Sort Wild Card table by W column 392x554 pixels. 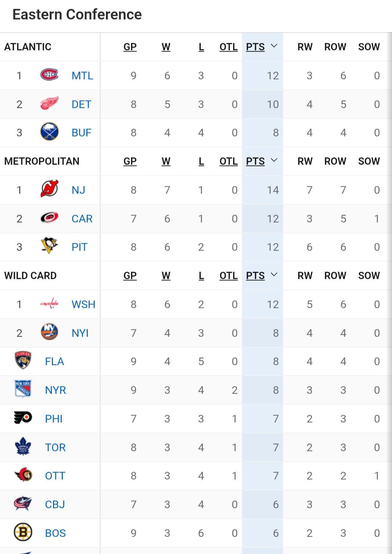coord(166,276)
